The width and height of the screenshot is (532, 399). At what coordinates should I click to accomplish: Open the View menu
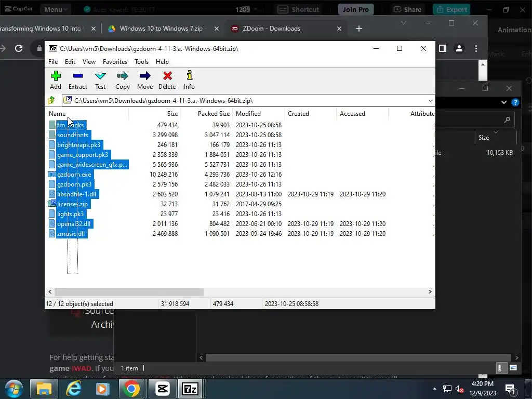pyautogui.click(x=89, y=62)
